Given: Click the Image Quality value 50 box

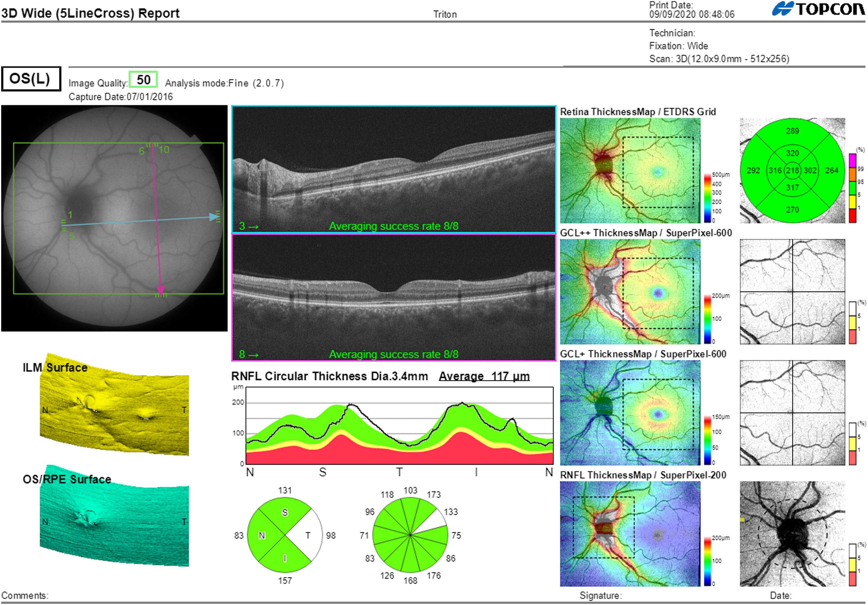Looking at the screenshot, I should click(143, 80).
